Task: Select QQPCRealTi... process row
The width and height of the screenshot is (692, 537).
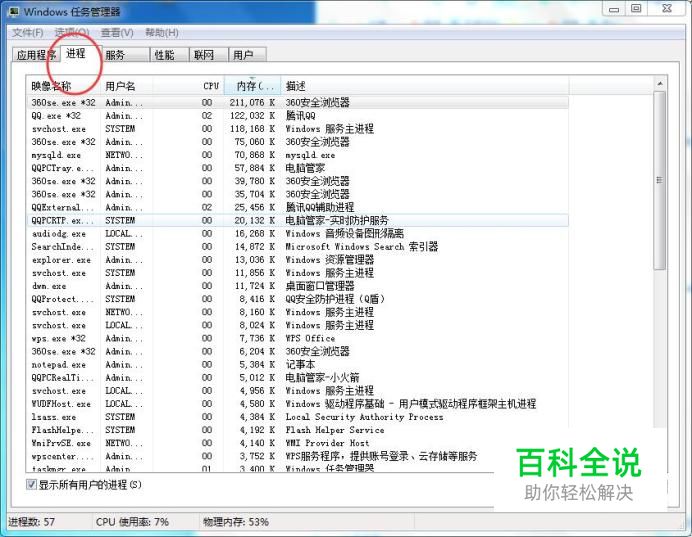Action: point(297,378)
